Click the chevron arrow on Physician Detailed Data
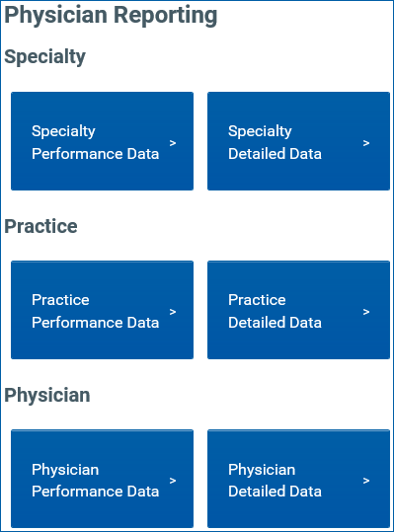 (365, 481)
